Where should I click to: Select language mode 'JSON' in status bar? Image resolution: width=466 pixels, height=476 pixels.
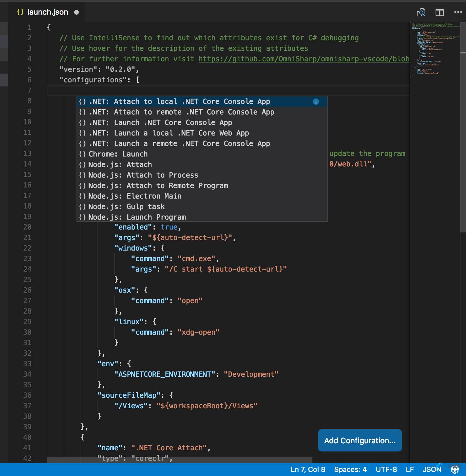tap(432, 470)
